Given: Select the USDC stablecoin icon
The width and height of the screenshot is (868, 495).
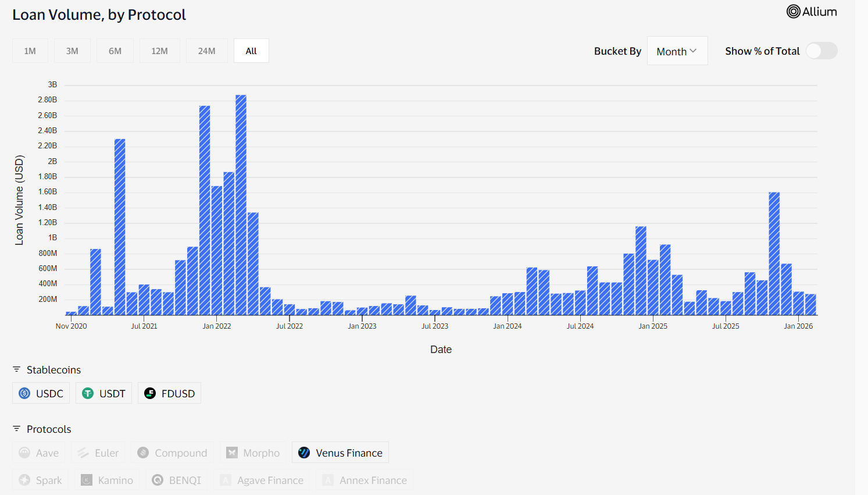Looking at the screenshot, I should point(24,393).
